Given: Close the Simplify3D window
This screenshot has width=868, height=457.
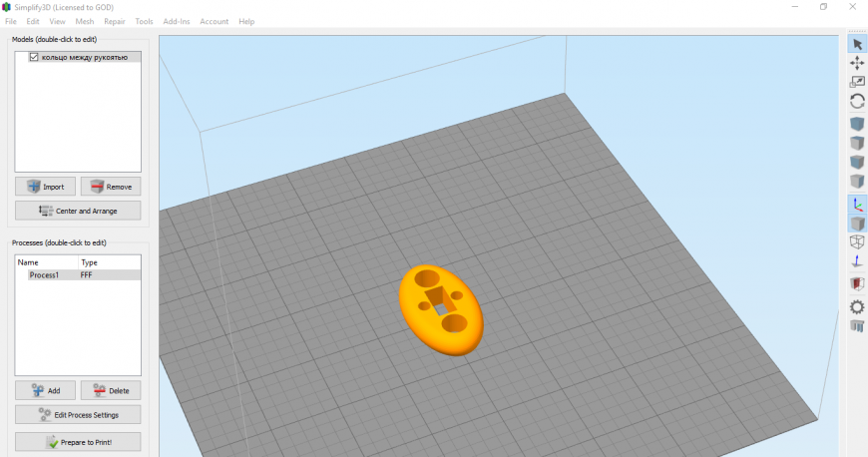Looking at the screenshot, I should click(x=852, y=7).
